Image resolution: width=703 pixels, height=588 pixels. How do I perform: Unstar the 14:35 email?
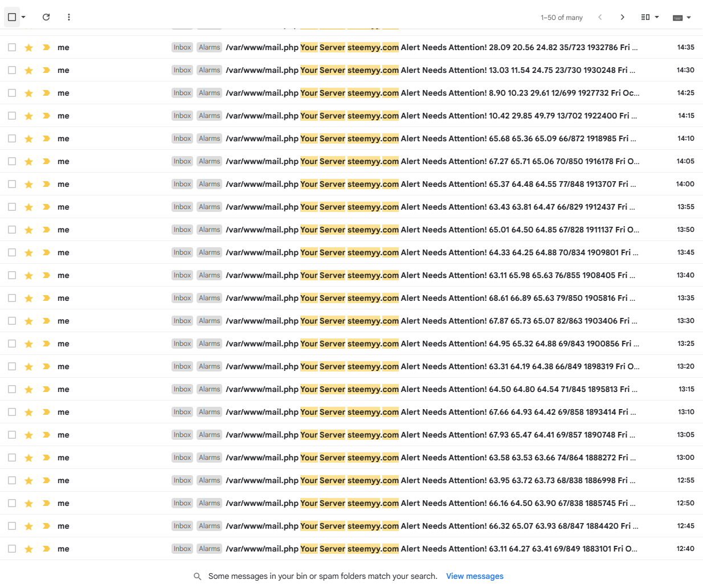pyautogui.click(x=28, y=47)
